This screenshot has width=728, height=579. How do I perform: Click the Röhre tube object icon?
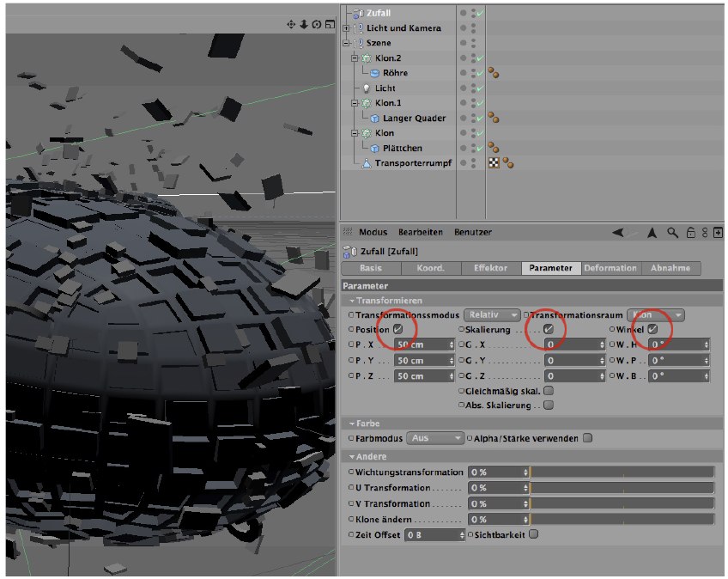coord(375,74)
